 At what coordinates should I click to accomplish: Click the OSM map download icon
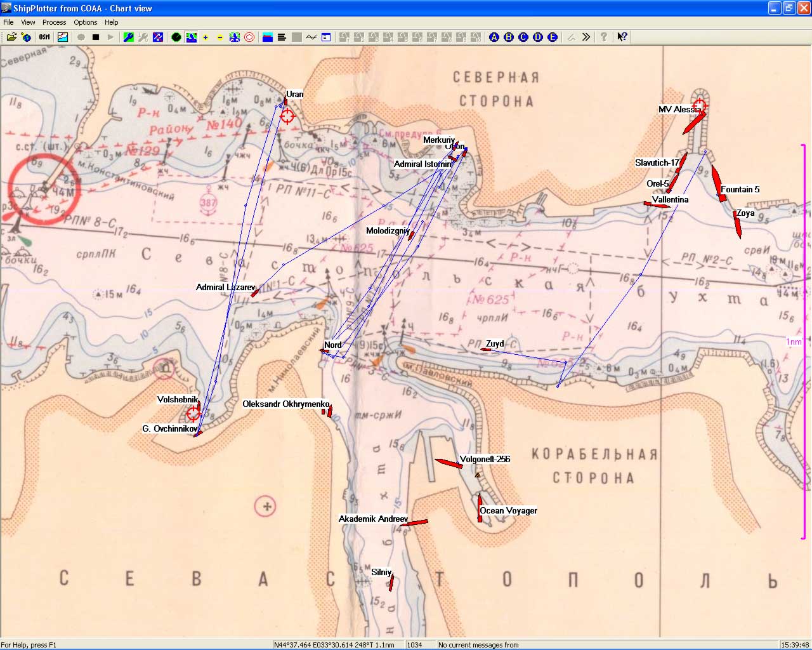coord(44,37)
